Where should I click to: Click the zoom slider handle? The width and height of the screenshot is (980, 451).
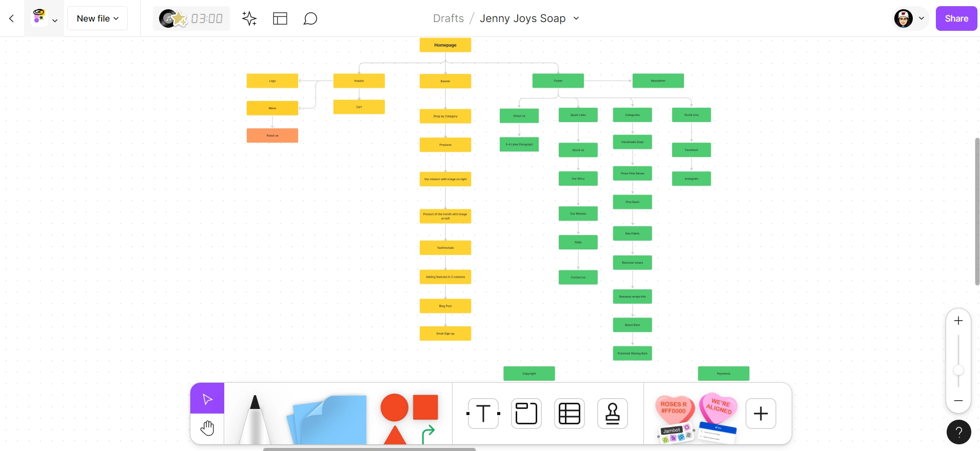[958, 370]
